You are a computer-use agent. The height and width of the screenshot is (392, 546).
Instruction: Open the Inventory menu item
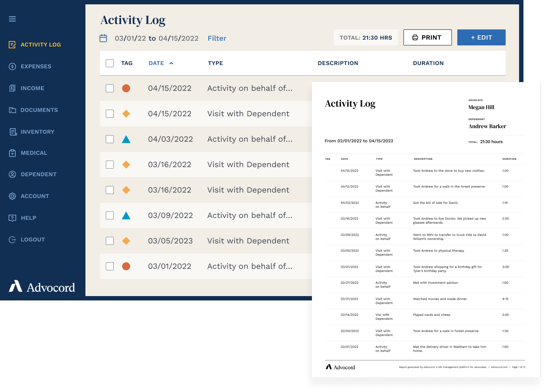click(x=37, y=132)
